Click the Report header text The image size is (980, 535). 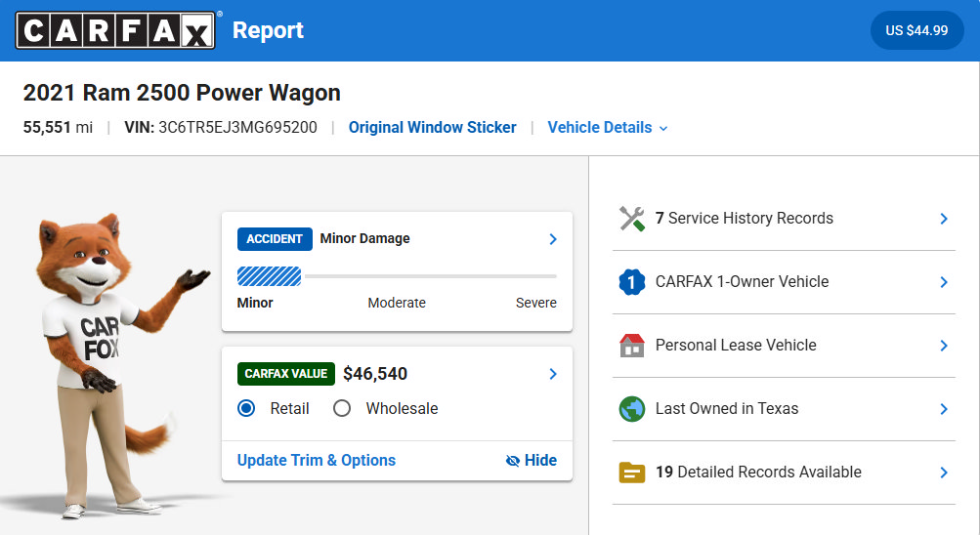click(268, 30)
